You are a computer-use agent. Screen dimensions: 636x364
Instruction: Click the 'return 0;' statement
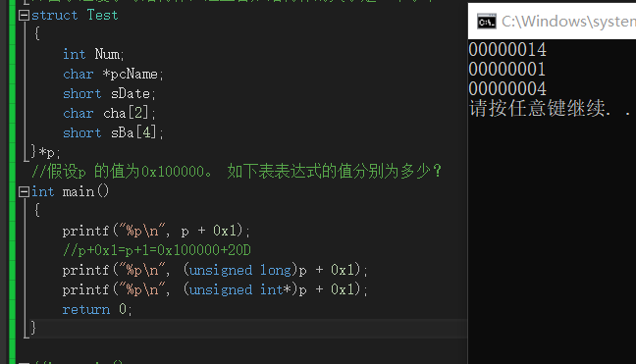[x=97, y=310]
